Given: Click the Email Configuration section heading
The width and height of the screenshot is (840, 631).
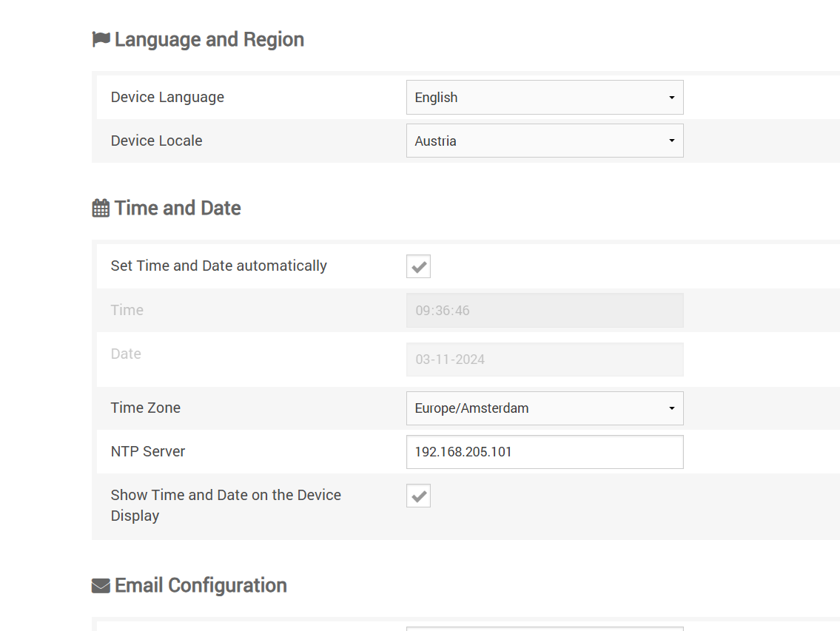Looking at the screenshot, I should tap(201, 586).
